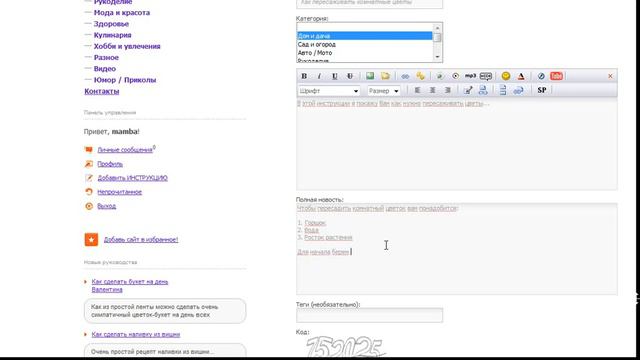640x360 pixels.
Task: Open 'Видео' menu category
Action: click(x=104, y=69)
